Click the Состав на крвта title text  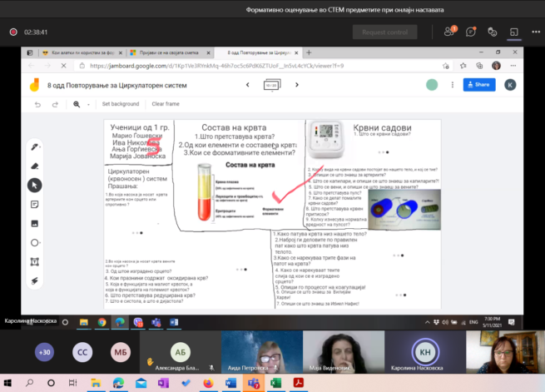coord(234,127)
